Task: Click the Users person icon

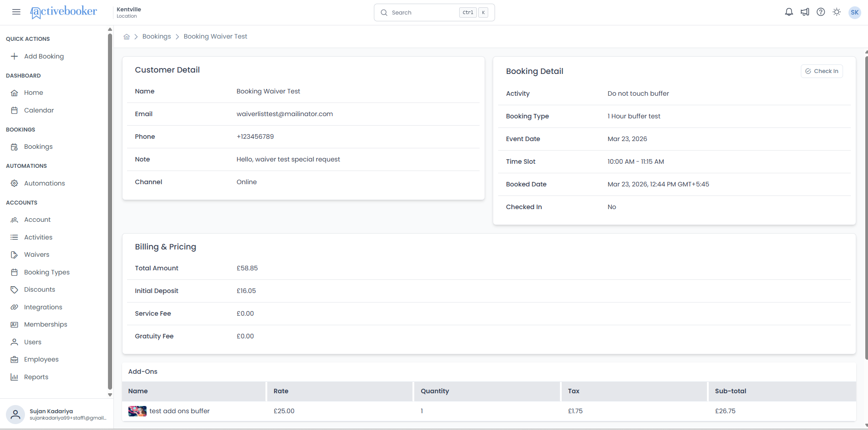Action: pos(15,342)
